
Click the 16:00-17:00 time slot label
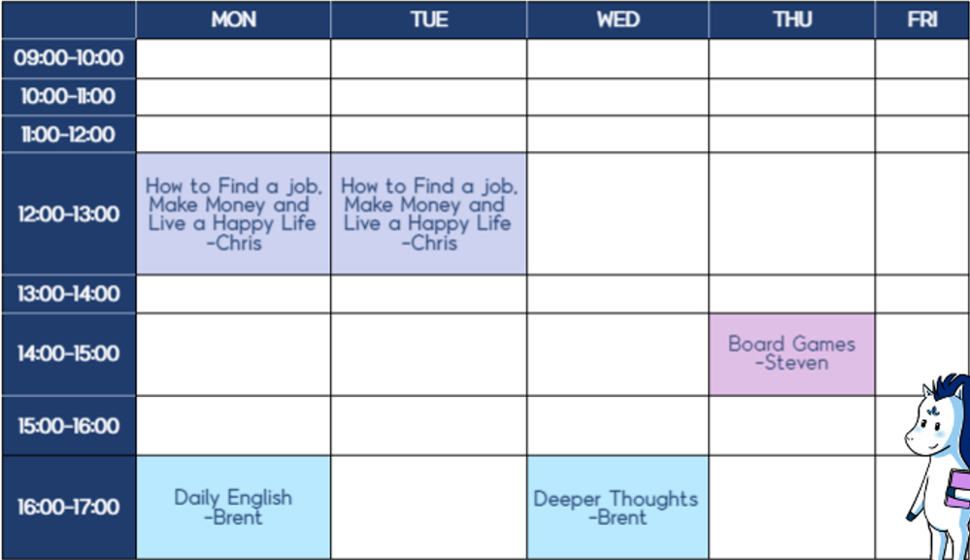69,508
